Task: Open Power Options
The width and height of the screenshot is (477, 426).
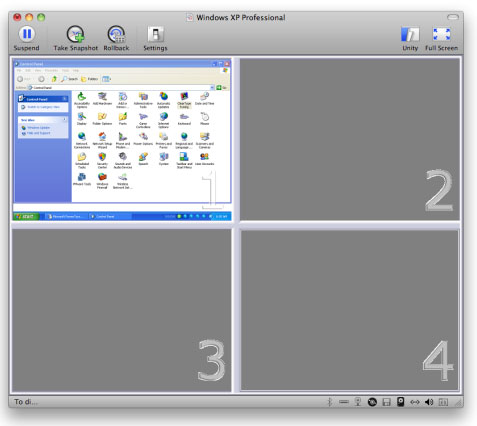Action: 143,139
